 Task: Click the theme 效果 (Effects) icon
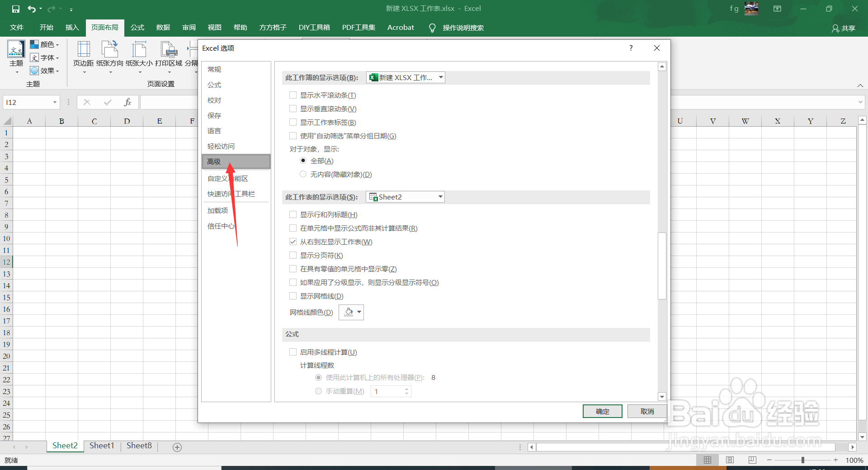[x=45, y=71]
